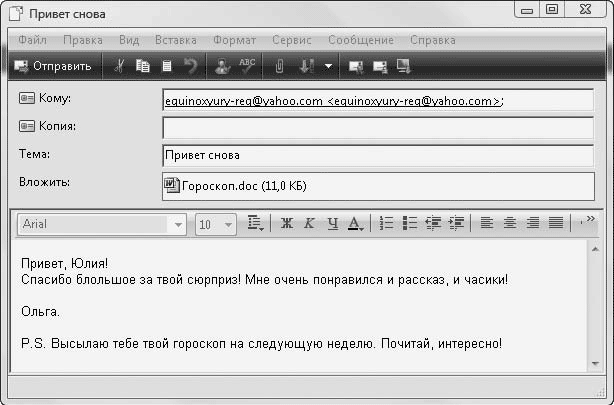The height and width of the screenshot is (405, 614).
Task: Attach a file using paperclip icon
Action: pyautogui.click(x=281, y=67)
